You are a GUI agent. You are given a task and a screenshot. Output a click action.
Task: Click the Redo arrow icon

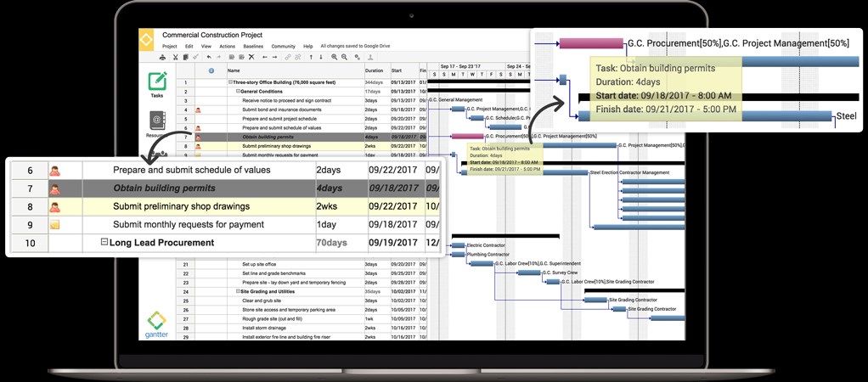[x=218, y=57]
